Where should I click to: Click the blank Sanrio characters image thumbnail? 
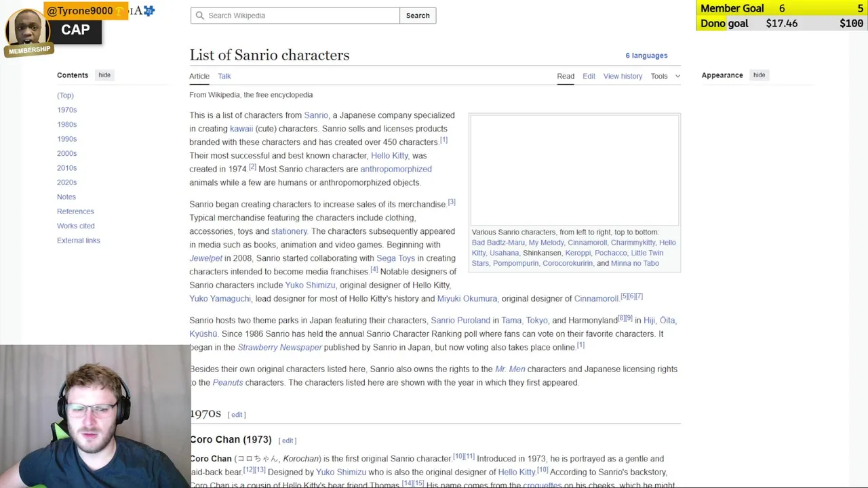574,171
